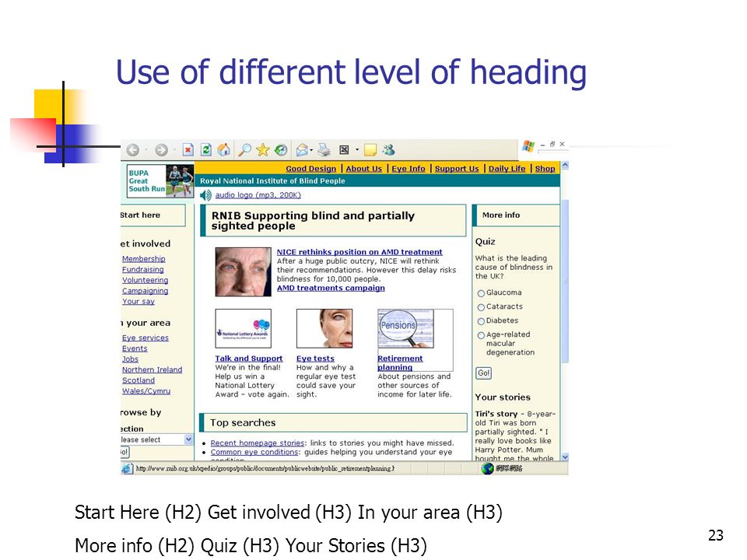Open Jobs sidebar link

point(130,359)
